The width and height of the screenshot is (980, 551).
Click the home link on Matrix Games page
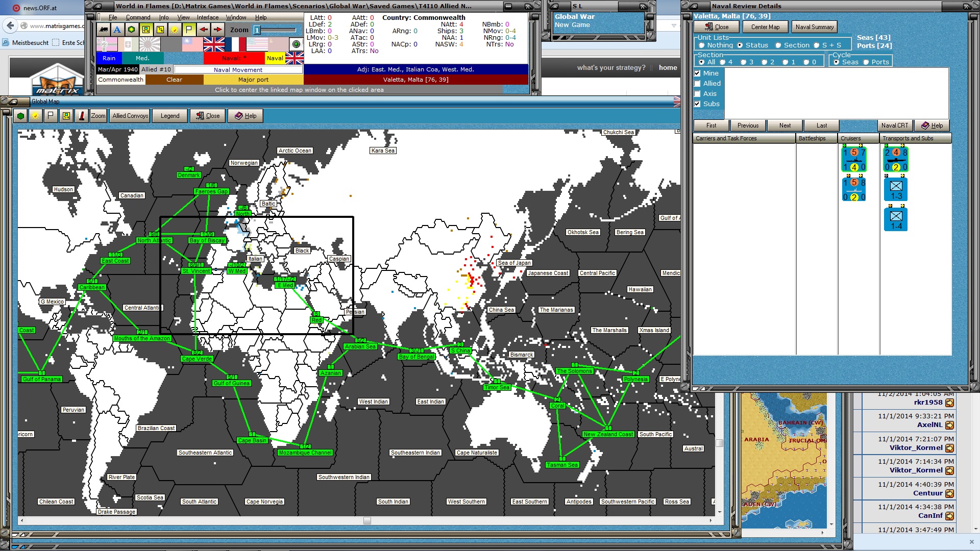(x=668, y=68)
